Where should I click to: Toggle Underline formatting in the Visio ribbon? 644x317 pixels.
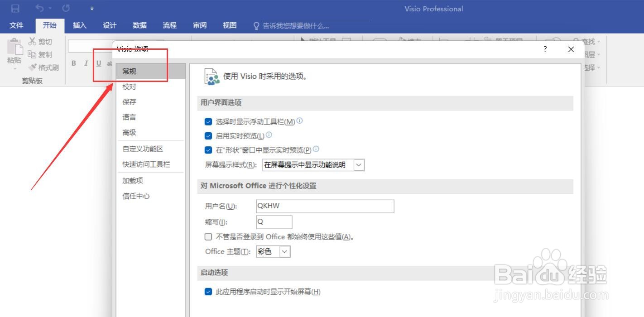tap(99, 63)
